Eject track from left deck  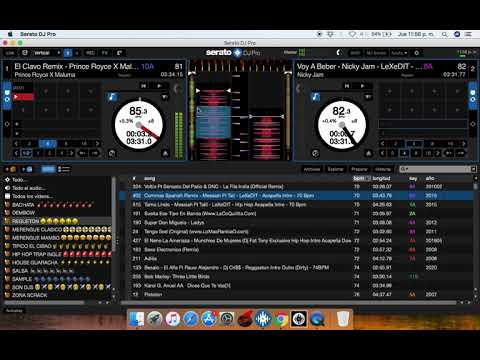[x=165, y=153]
